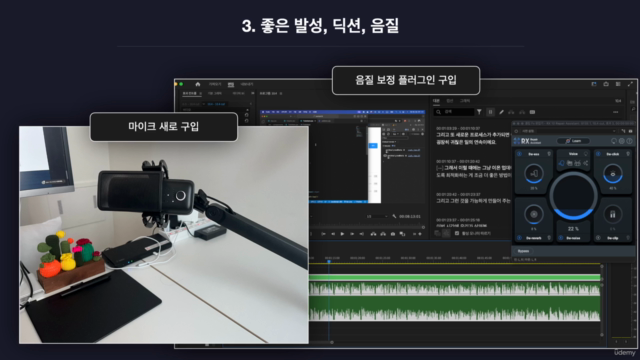Open playback resolution dropdown in Program monitor
This screenshot has height=360, width=640.
coord(376,216)
